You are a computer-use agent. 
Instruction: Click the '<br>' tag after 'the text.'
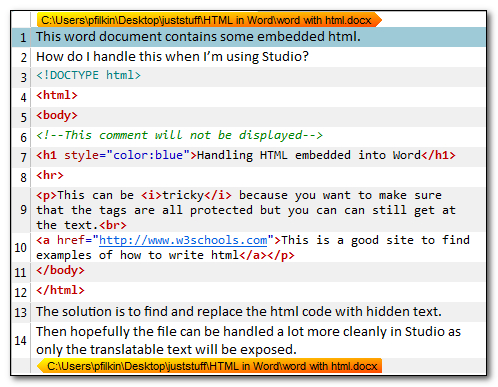click(113, 225)
